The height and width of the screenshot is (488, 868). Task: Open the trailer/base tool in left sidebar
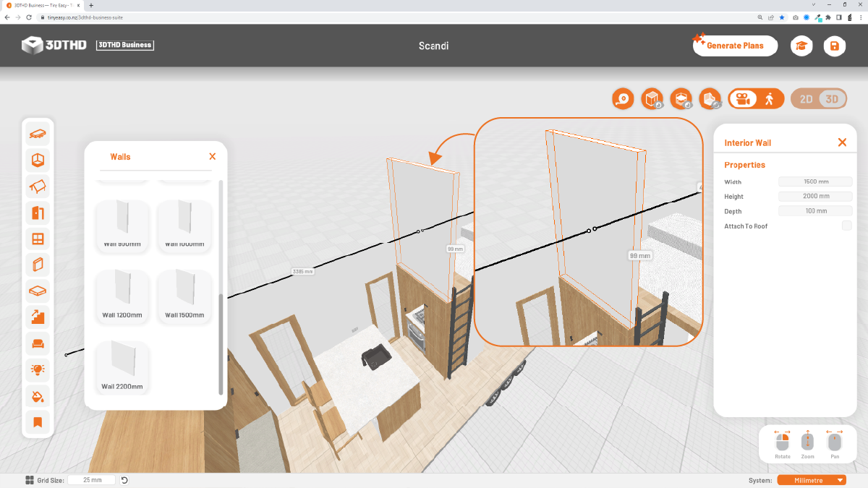38,134
